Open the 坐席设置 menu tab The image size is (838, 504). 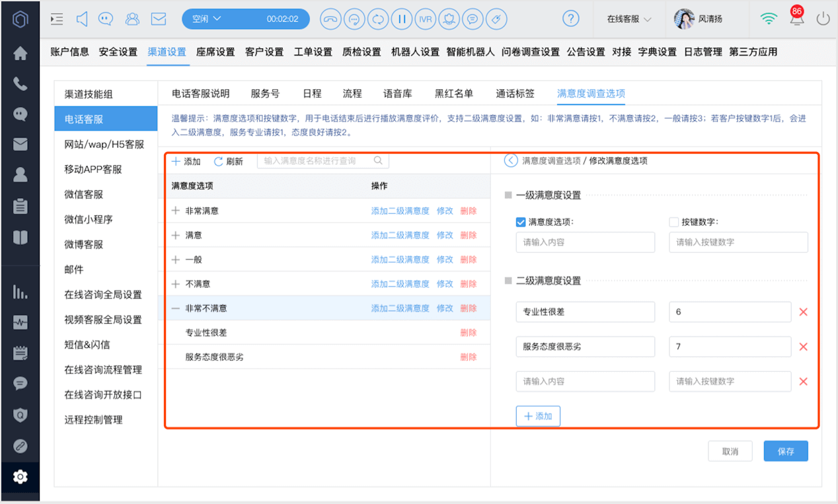[215, 52]
